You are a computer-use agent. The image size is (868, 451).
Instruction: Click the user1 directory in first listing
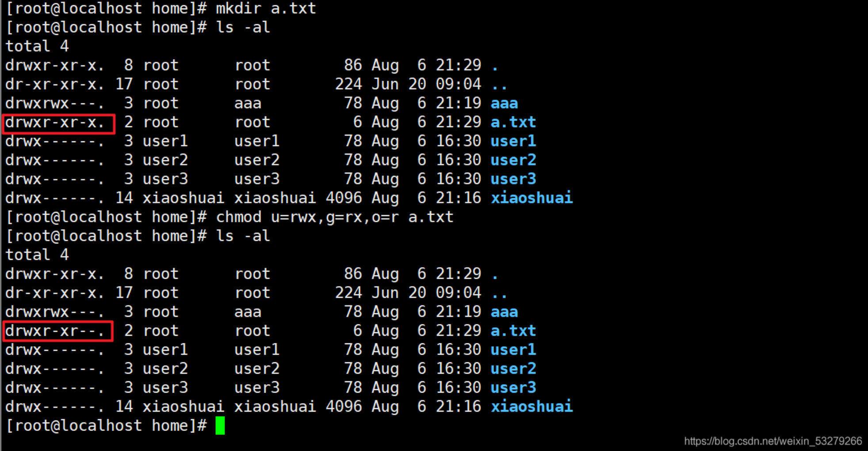(513, 141)
